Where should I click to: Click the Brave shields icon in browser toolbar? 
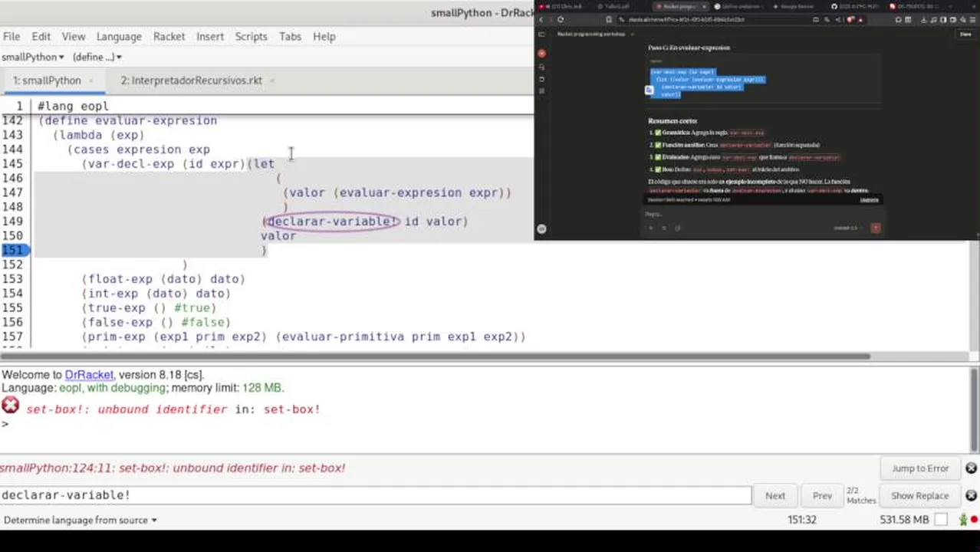coord(850,19)
